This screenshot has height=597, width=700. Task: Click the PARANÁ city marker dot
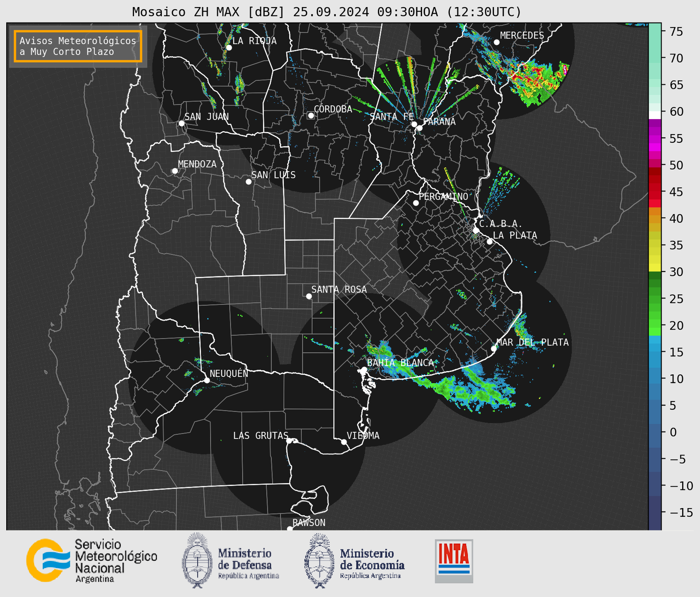pyautogui.click(x=420, y=128)
